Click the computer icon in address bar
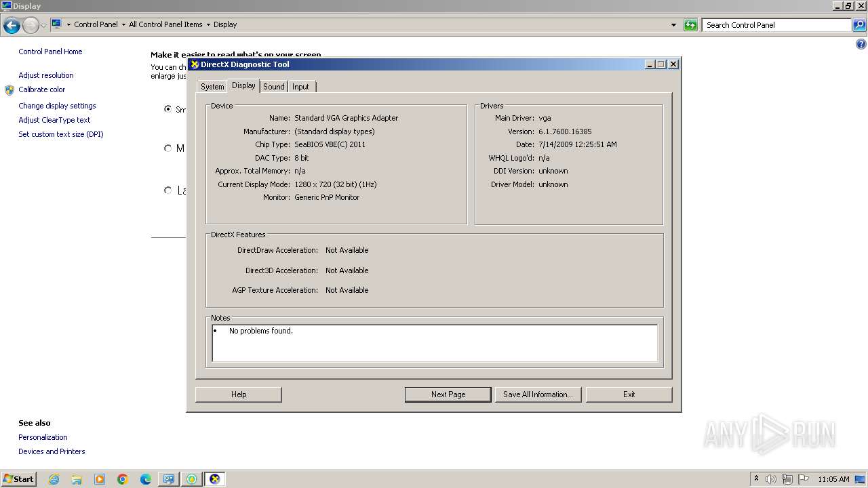 57,24
